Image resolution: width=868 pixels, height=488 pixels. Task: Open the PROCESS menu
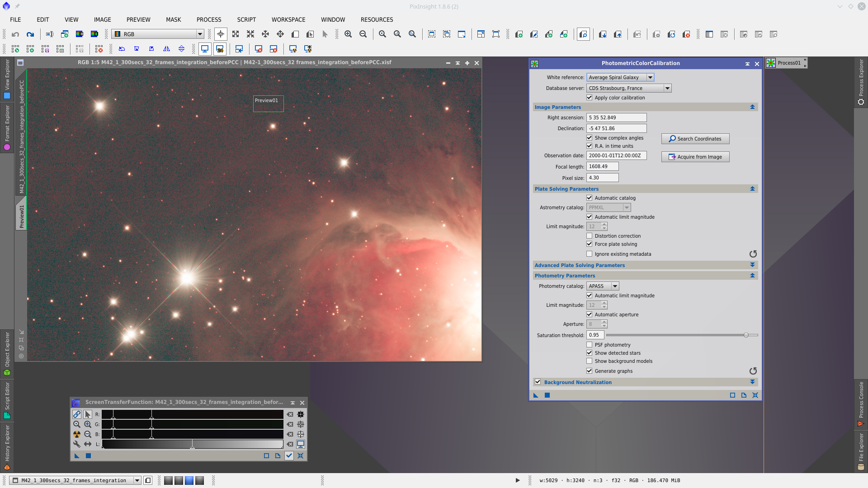(209, 19)
